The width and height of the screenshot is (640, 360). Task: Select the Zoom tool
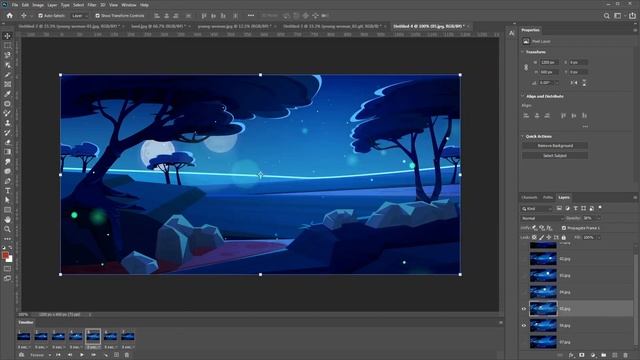coord(7,229)
